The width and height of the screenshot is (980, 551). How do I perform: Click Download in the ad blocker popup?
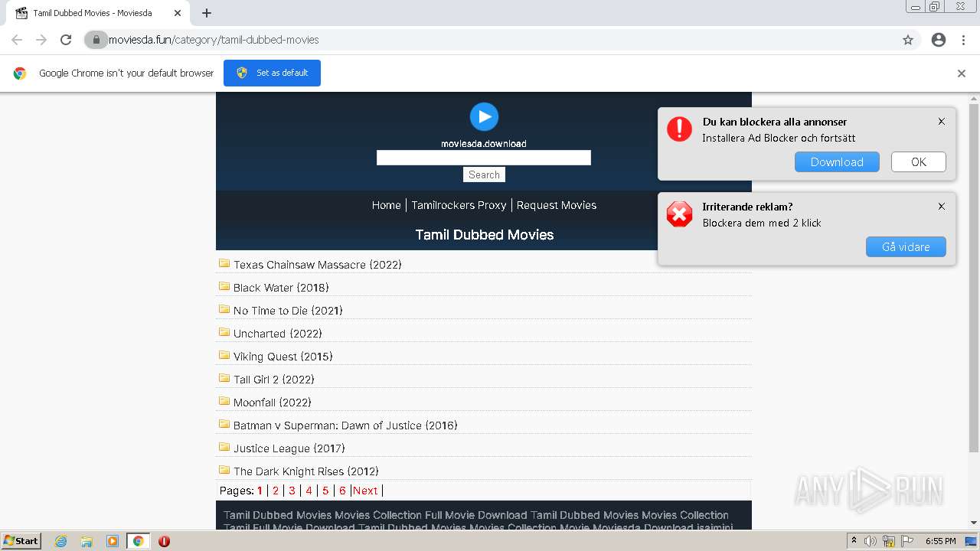point(837,161)
